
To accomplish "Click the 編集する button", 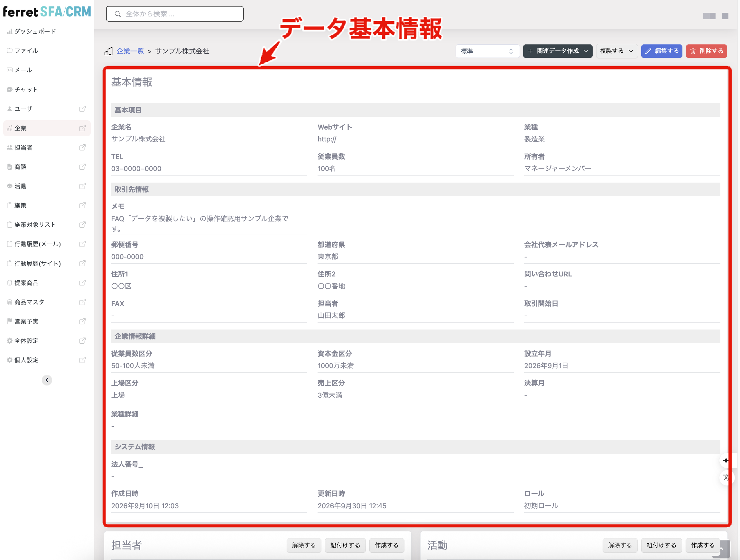I will pyautogui.click(x=661, y=51).
